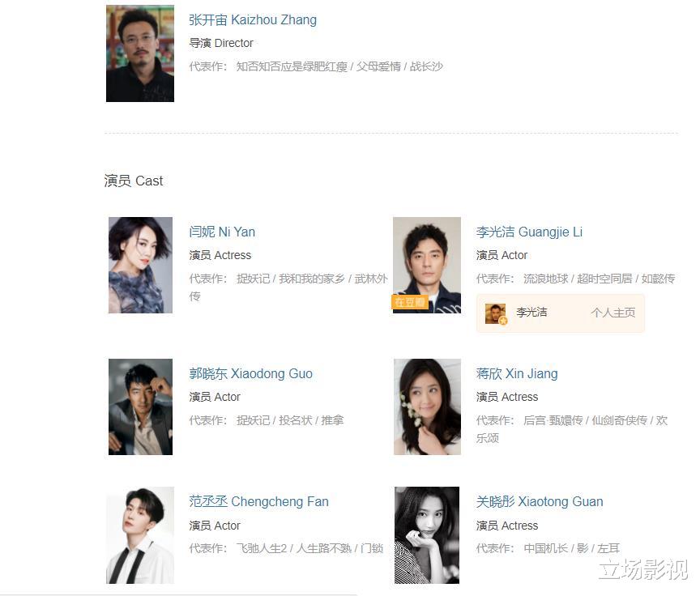Image resolution: width=700 pixels, height=596 pixels.
Task: Click Guangjie Li's portrait photo
Action: [x=427, y=265]
